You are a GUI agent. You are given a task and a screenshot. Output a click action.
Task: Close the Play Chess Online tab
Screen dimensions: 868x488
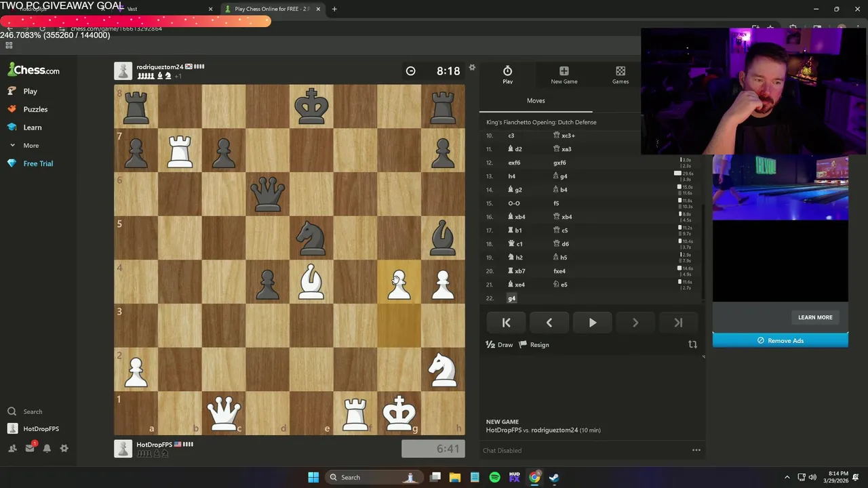[x=318, y=9]
